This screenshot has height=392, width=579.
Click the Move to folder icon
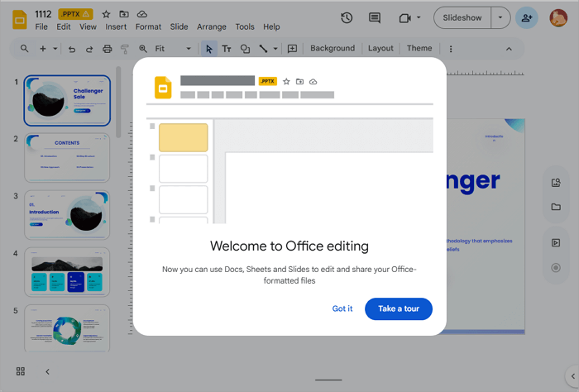pos(124,14)
